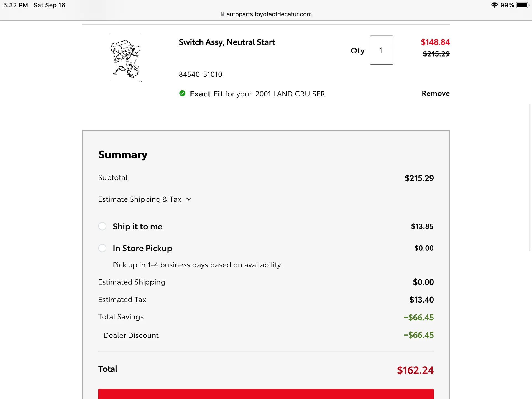
Task: Click the Ship it to me $13.85 price
Action: point(422,226)
